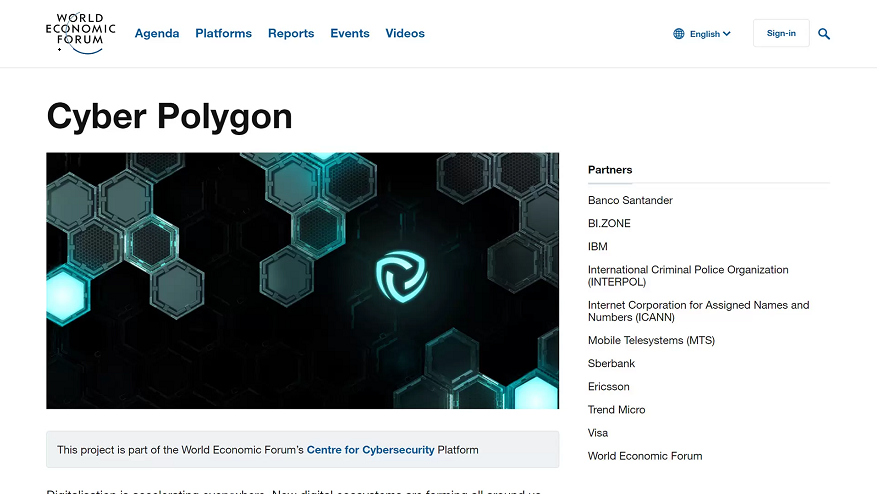
Task: Open the search magnifier icon
Action: [824, 34]
